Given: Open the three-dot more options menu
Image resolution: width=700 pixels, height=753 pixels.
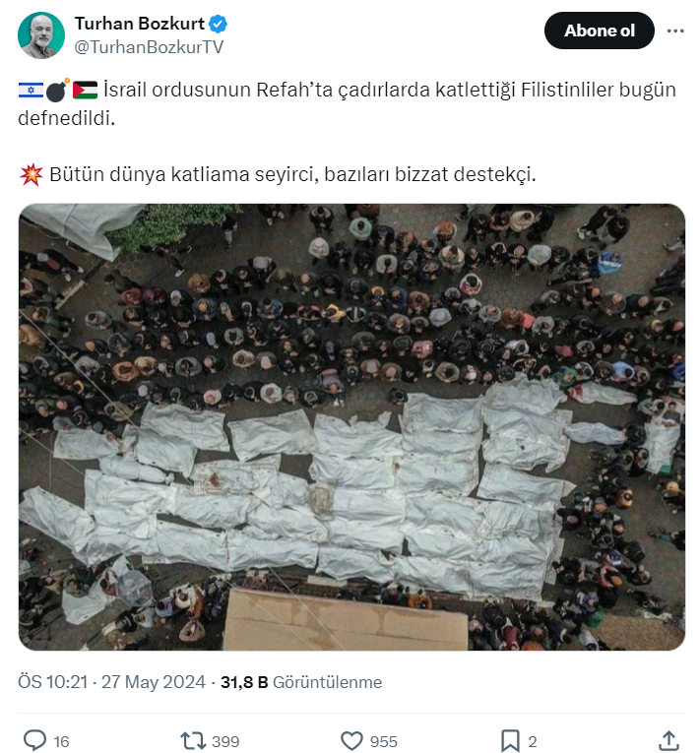Looking at the screenshot, I should (x=675, y=31).
